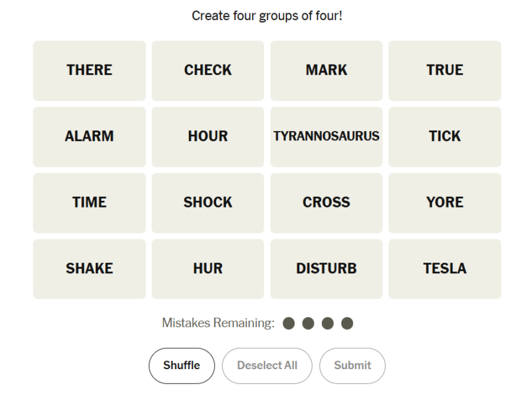
Task: Select the THERE word tile
Action: click(x=89, y=70)
